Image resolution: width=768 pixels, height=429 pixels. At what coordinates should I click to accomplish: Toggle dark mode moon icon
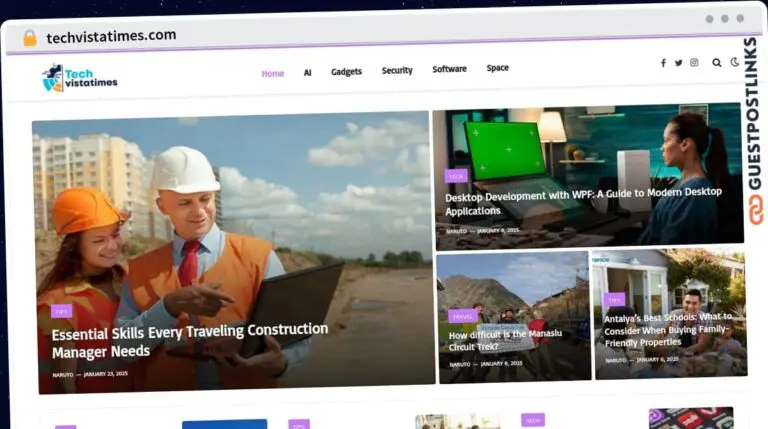click(735, 62)
